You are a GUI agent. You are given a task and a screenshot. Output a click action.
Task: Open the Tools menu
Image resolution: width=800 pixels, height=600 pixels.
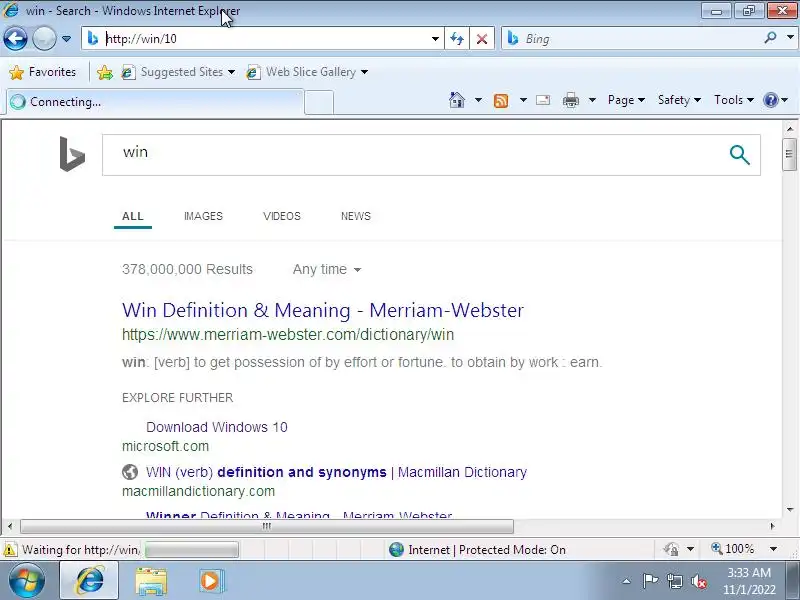click(734, 100)
